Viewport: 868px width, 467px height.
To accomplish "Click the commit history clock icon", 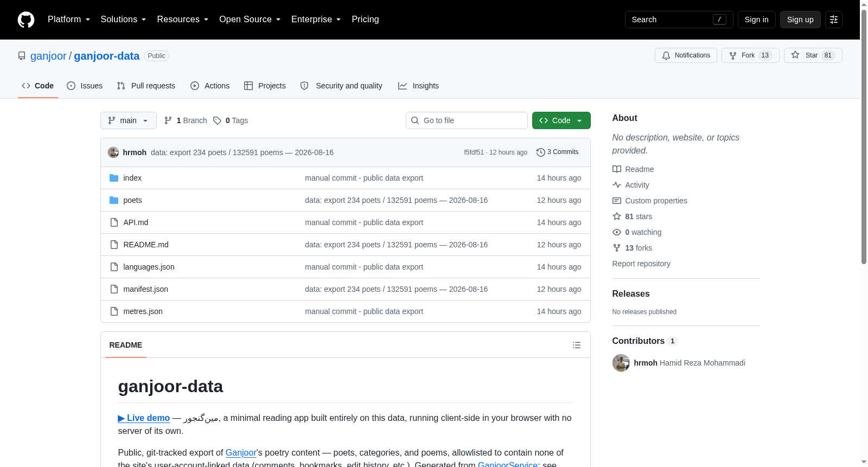I will pos(540,152).
